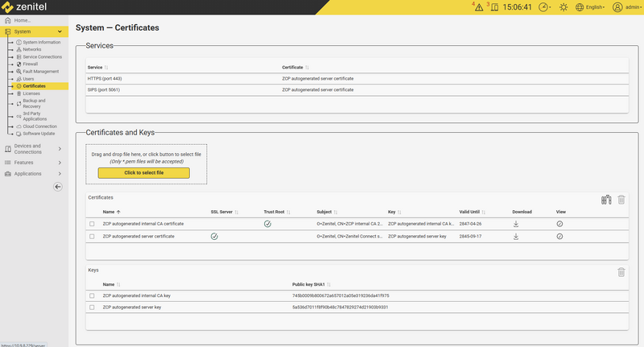The image size is (644, 347).
Task: Sort certificates by SSL Server column
Action: [x=225, y=213]
